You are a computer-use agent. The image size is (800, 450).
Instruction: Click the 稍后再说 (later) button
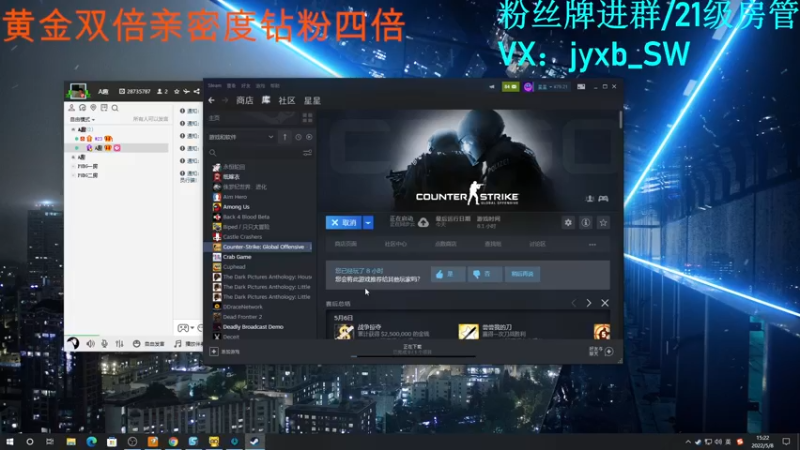(522, 274)
